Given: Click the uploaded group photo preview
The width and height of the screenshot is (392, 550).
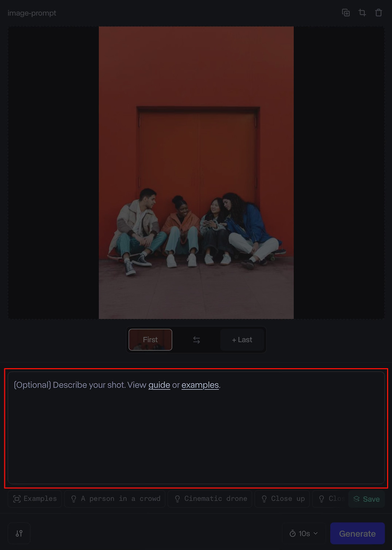Looking at the screenshot, I should [x=196, y=173].
